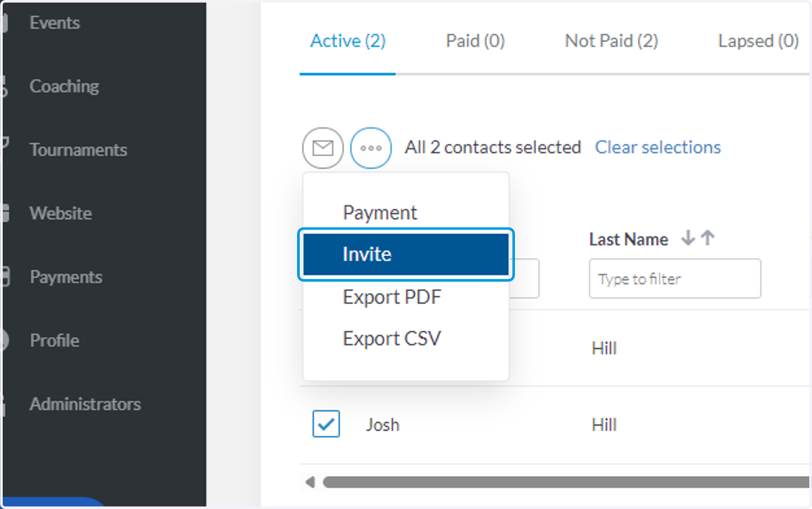Choose Invite in the dropdown menu
Screen dimensions: 812x509
406,255
